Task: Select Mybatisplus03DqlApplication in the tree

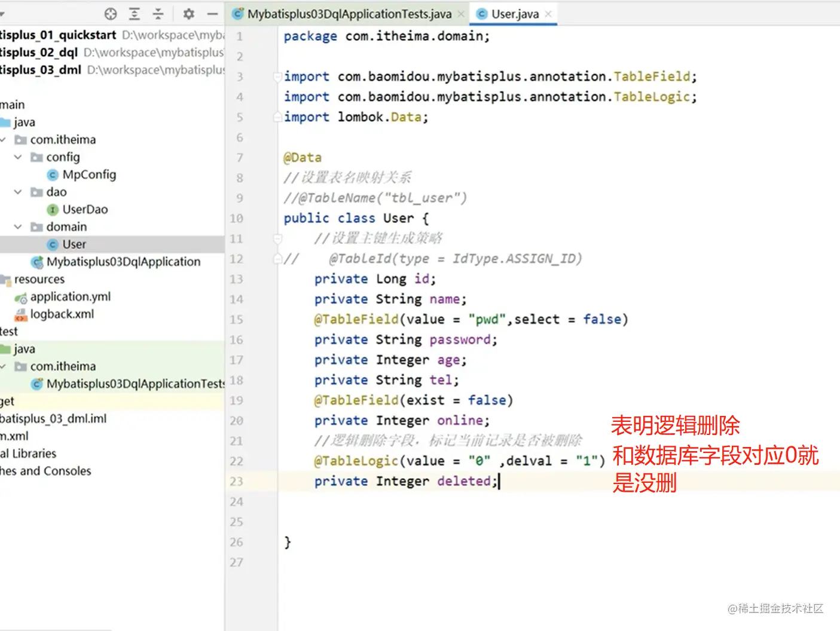Action: 123,262
